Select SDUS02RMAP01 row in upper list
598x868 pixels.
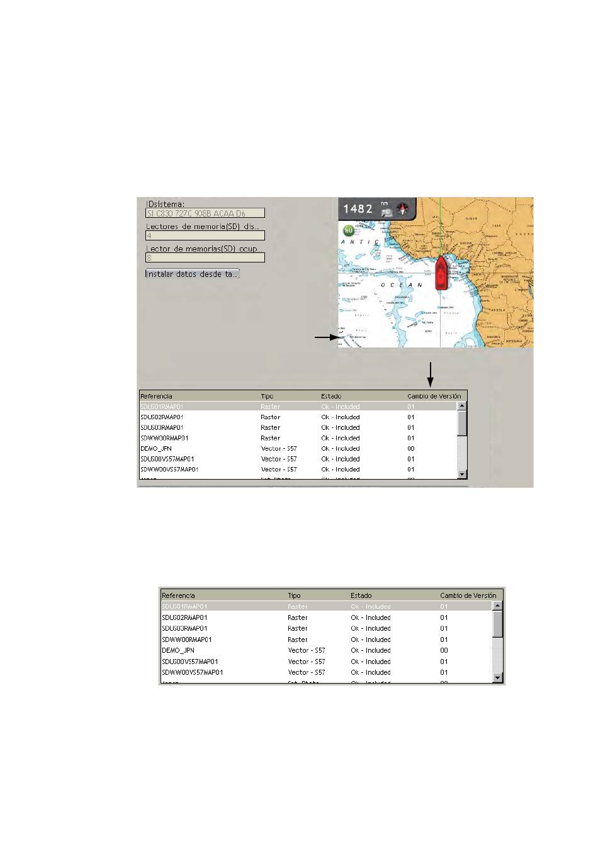(x=298, y=417)
